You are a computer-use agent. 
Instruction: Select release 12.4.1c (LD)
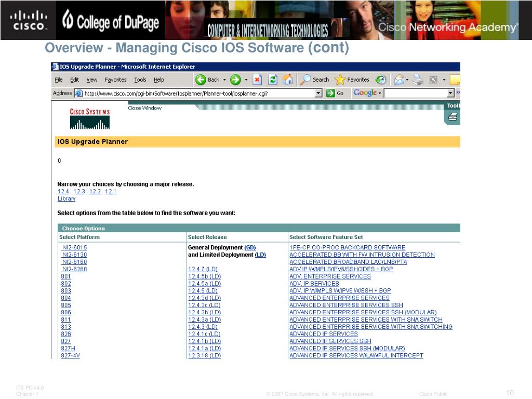(x=204, y=334)
